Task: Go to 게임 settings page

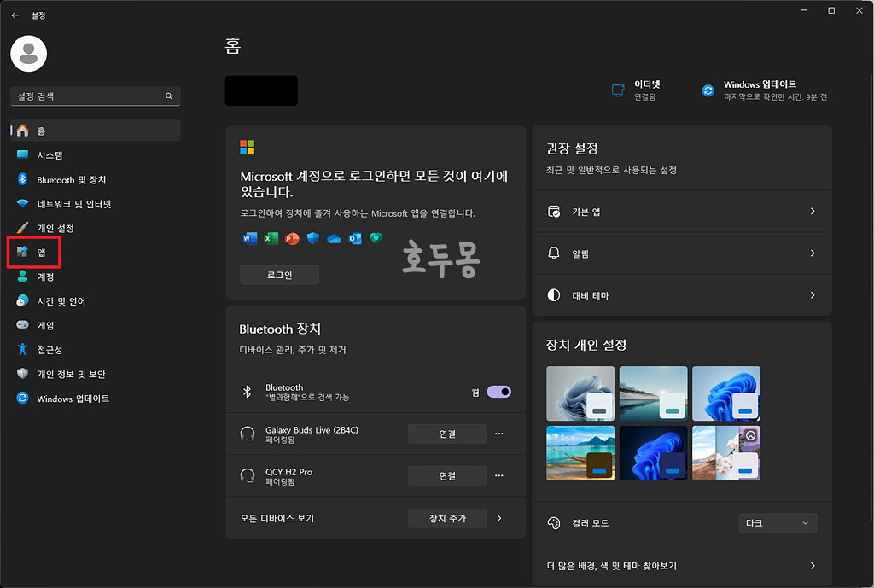Action: point(96,325)
